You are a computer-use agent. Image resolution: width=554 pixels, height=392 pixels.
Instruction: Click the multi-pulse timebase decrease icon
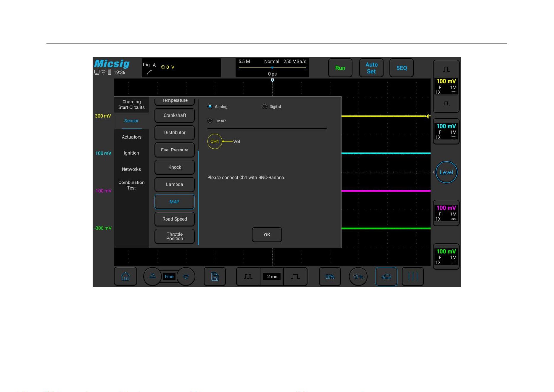coord(248,277)
